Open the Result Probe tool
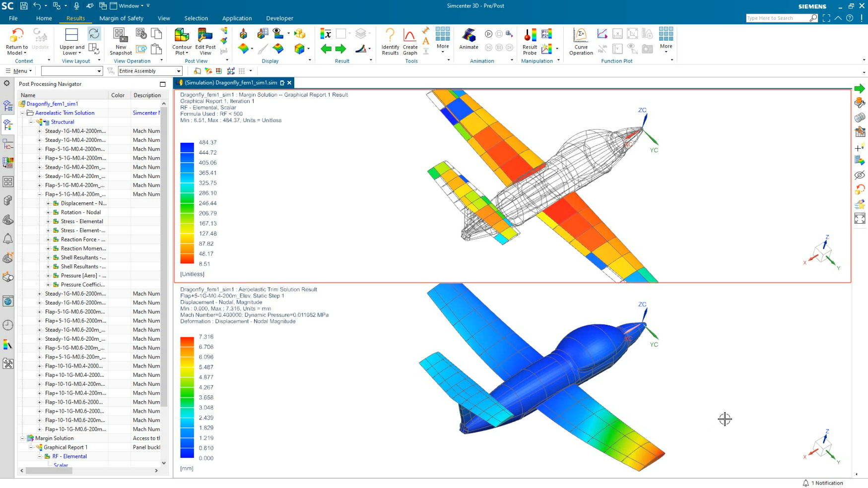868x488 pixels. pyautogui.click(x=530, y=41)
